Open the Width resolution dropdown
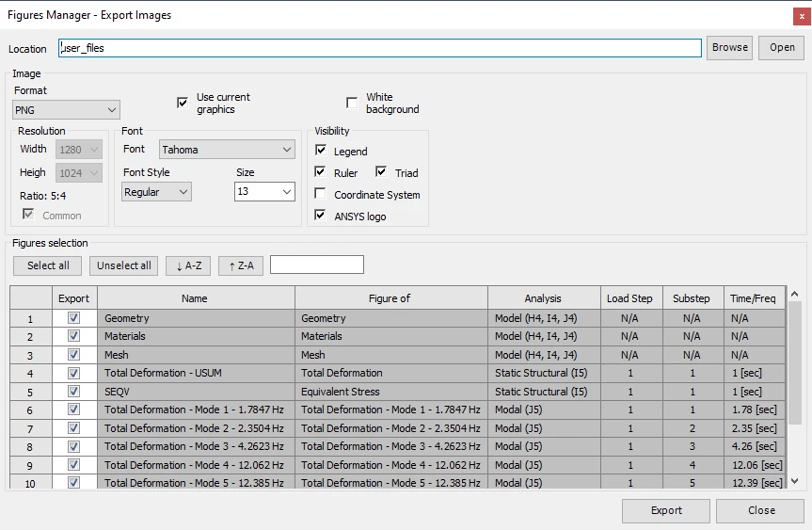Screen dimensions: 812x530 tap(79, 150)
